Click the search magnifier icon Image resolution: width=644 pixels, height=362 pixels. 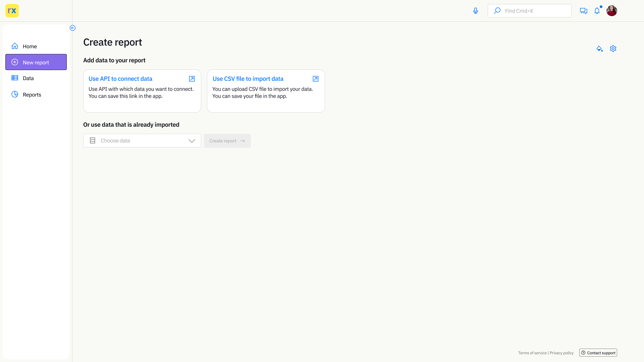[497, 11]
